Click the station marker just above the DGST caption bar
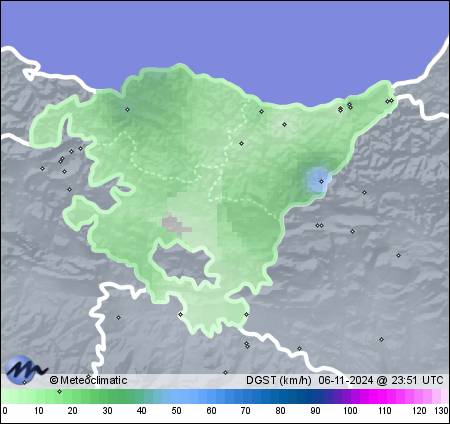 pos(225,372)
